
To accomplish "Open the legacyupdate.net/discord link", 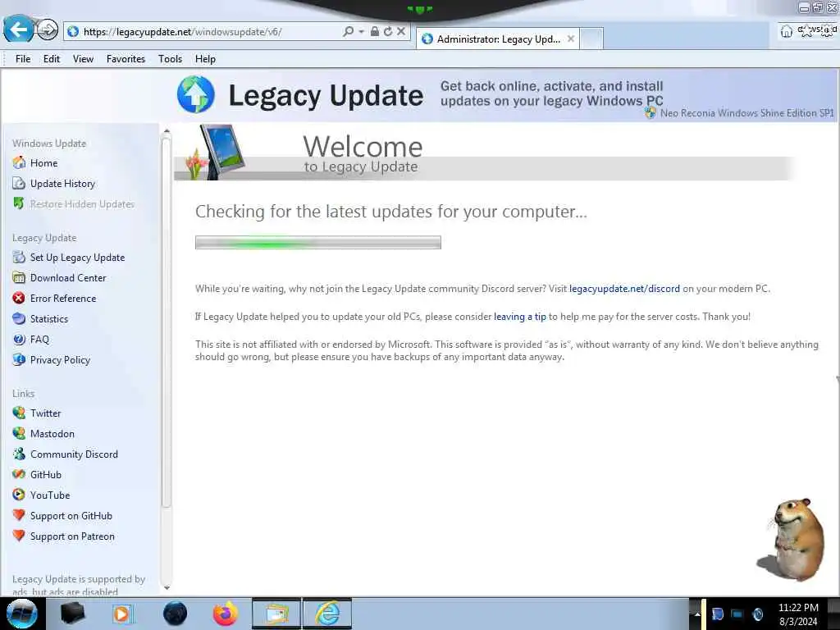I will tap(624, 289).
